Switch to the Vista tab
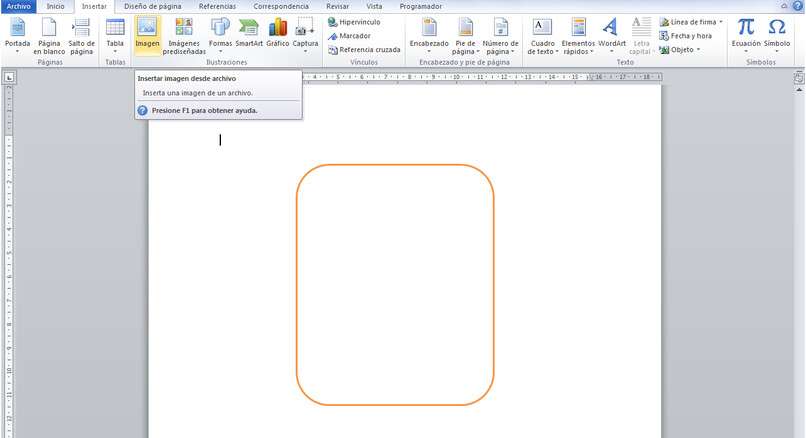Screen dimensions: 806x438 (374, 7)
